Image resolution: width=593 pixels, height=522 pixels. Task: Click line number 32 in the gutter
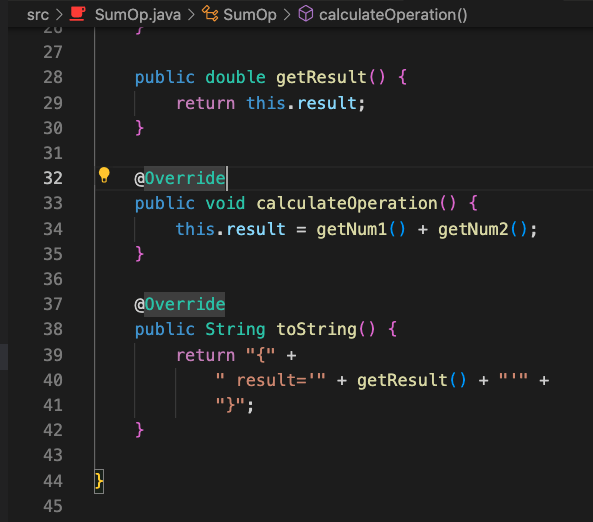tap(53, 178)
